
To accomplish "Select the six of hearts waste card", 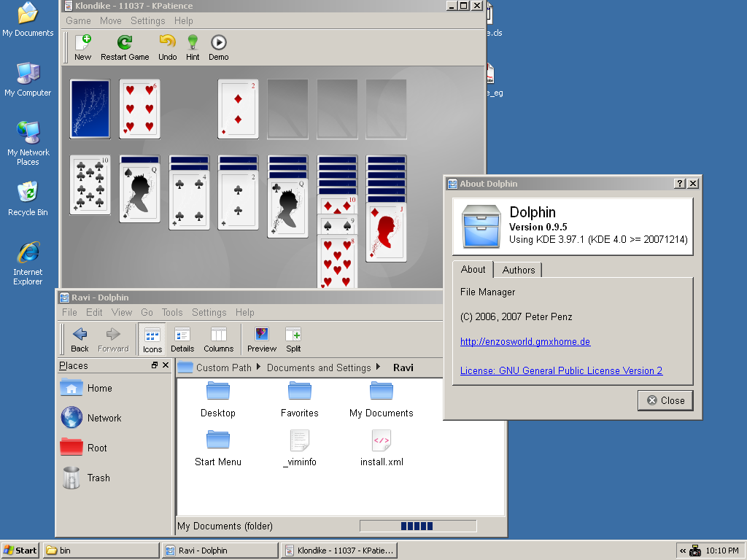I will (x=139, y=109).
